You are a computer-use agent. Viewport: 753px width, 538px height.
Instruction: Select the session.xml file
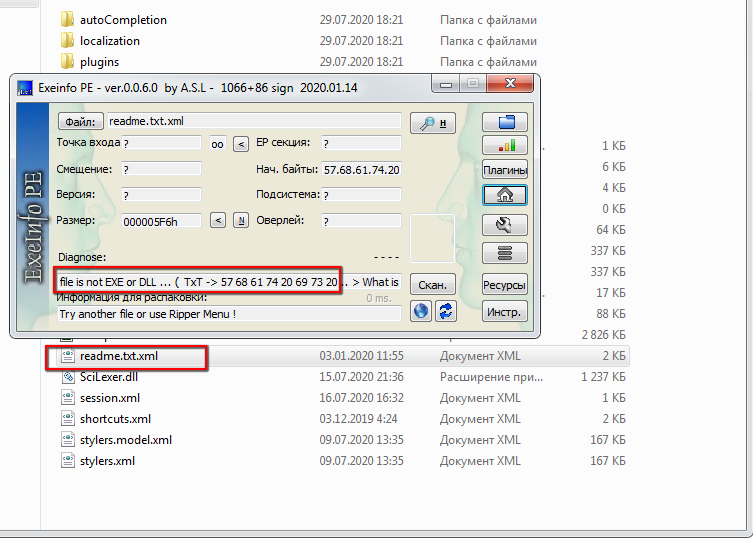[110, 398]
